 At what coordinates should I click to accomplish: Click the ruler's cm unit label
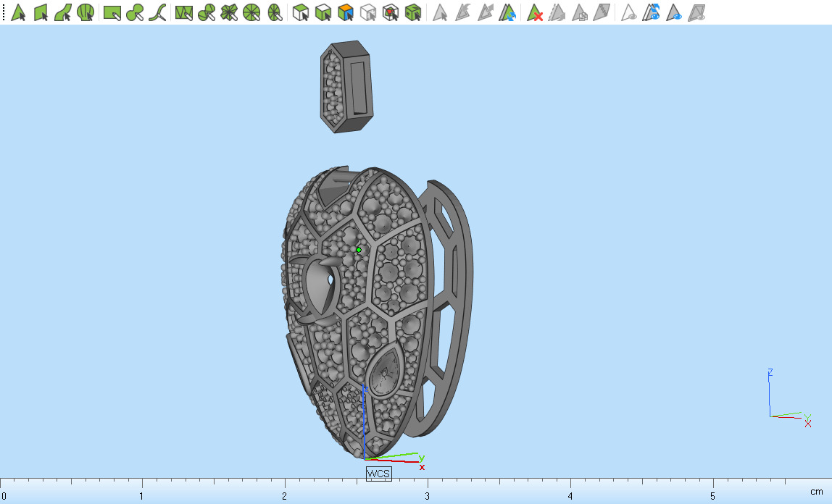[817, 492]
